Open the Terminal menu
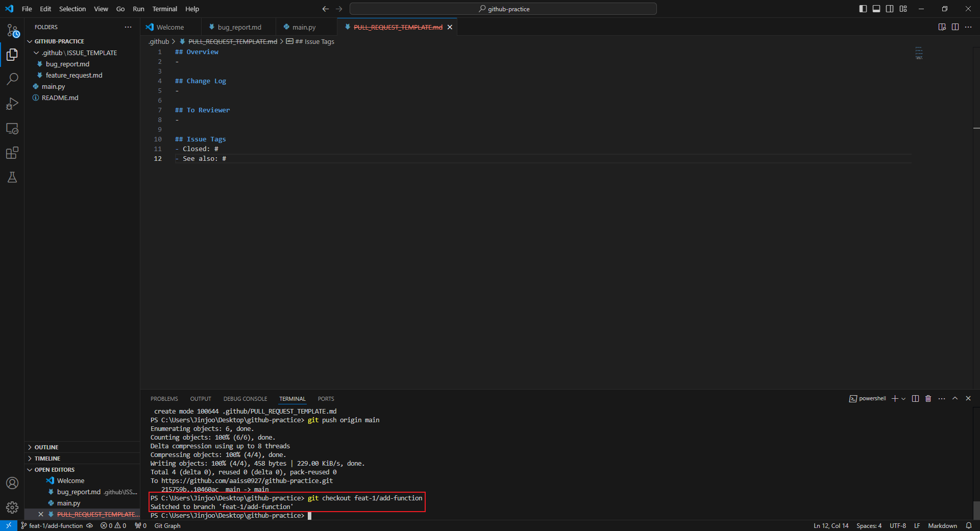Image resolution: width=980 pixels, height=531 pixels. coord(164,9)
